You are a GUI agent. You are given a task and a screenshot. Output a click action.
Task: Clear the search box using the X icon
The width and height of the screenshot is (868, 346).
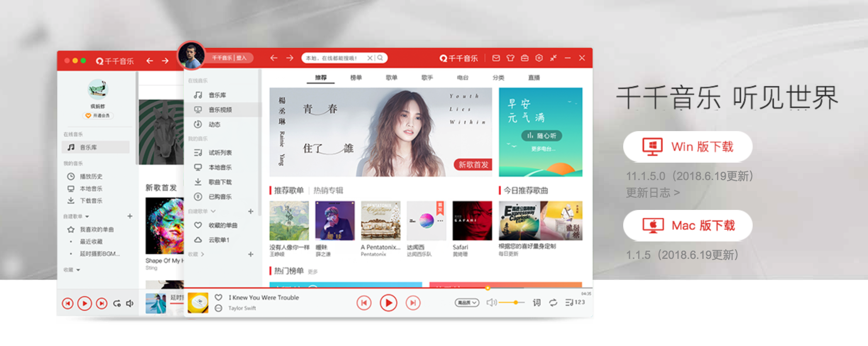370,58
